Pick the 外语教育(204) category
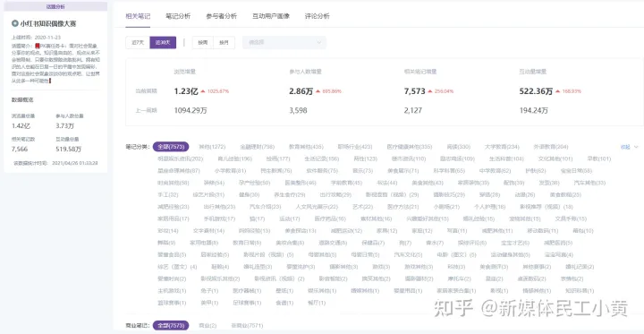644x334 pixels. pos(551,147)
